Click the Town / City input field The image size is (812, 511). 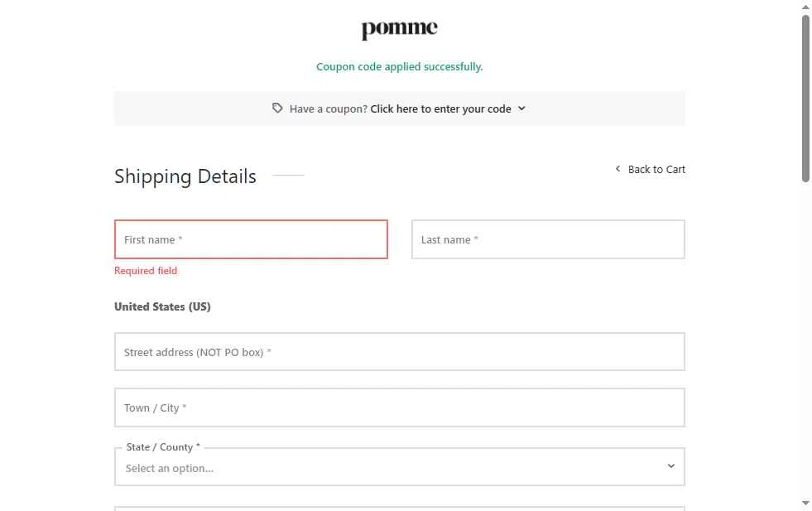coord(399,407)
